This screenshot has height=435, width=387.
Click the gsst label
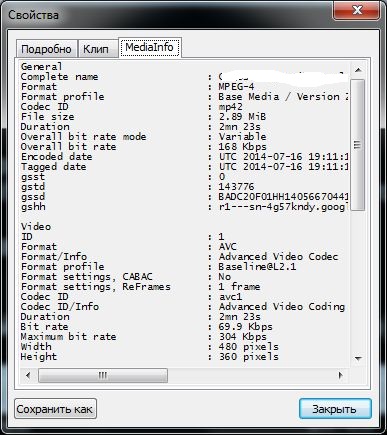point(33,177)
